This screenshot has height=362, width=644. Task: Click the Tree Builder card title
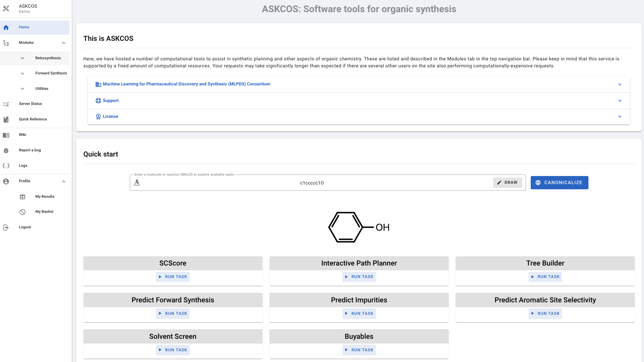pyautogui.click(x=545, y=263)
